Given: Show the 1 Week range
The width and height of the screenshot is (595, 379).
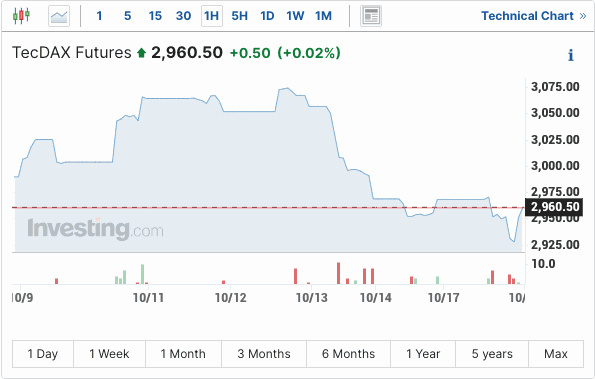Looking at the screenshot, I should (x=109, y=354).
